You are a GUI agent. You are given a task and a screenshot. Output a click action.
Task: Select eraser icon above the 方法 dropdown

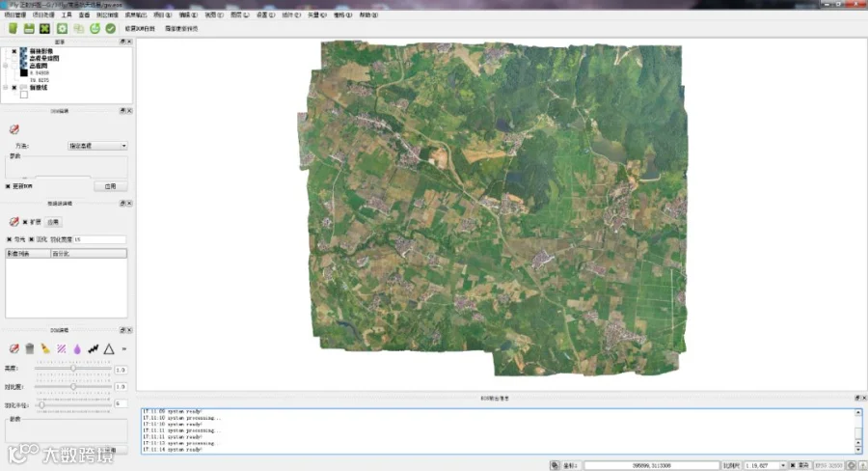[14, 129]
